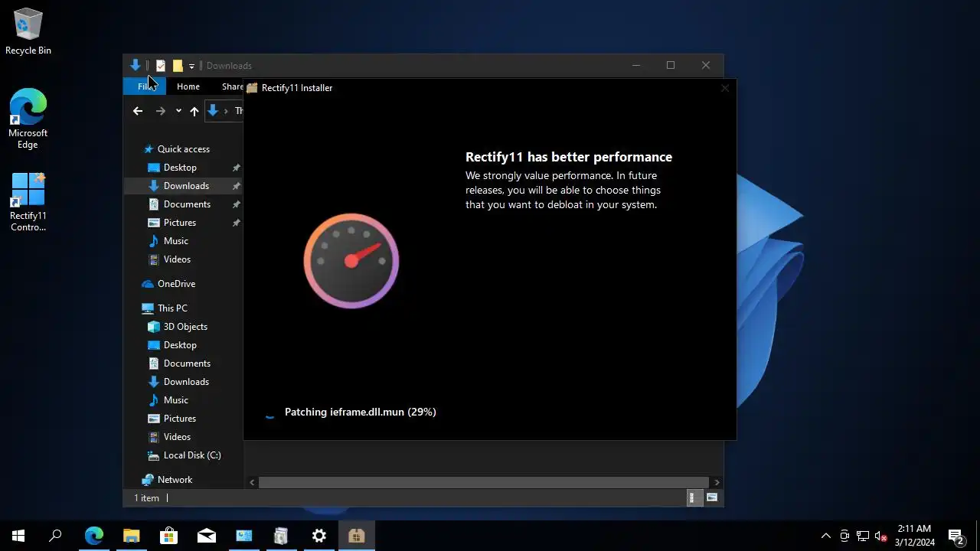980x551 pixels.
Task: Open Music under This PC
Action: pyautogui.click(x=176, y=400)
